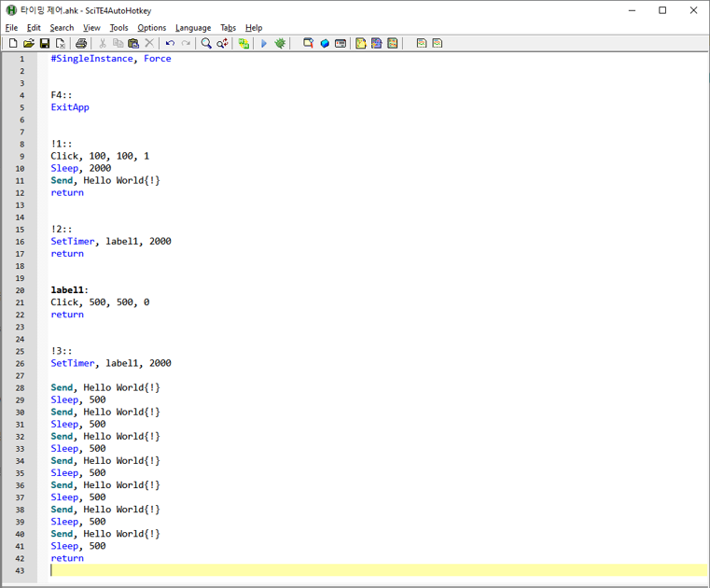Redo the last undone edit
Viewport: 710px width, 588px height.
tap(186, 44)
